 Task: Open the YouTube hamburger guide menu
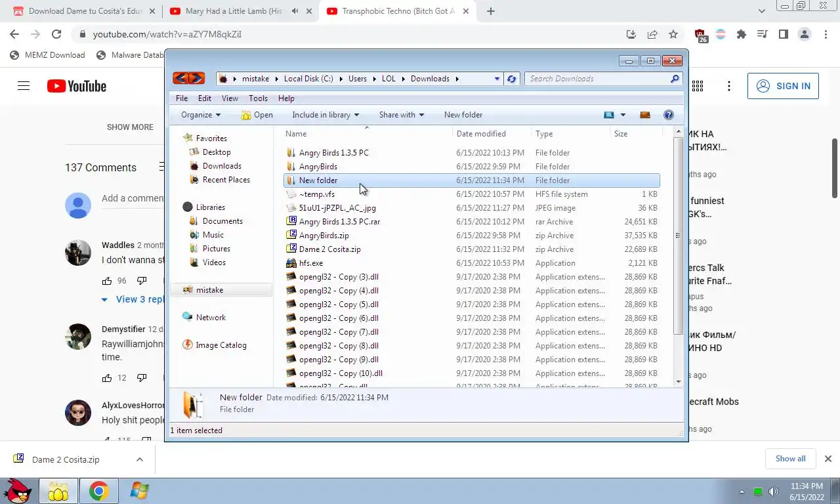click(x=24, y=86)
